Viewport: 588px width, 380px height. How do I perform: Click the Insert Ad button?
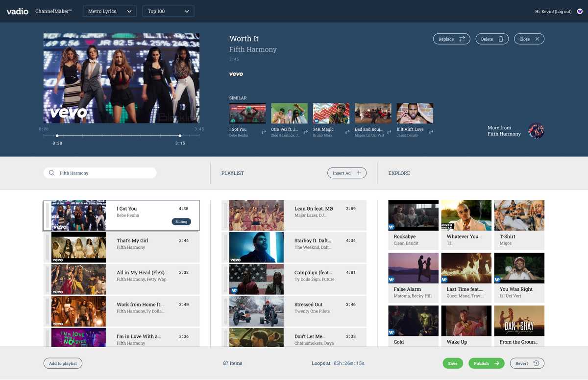(x=347, y=173)
